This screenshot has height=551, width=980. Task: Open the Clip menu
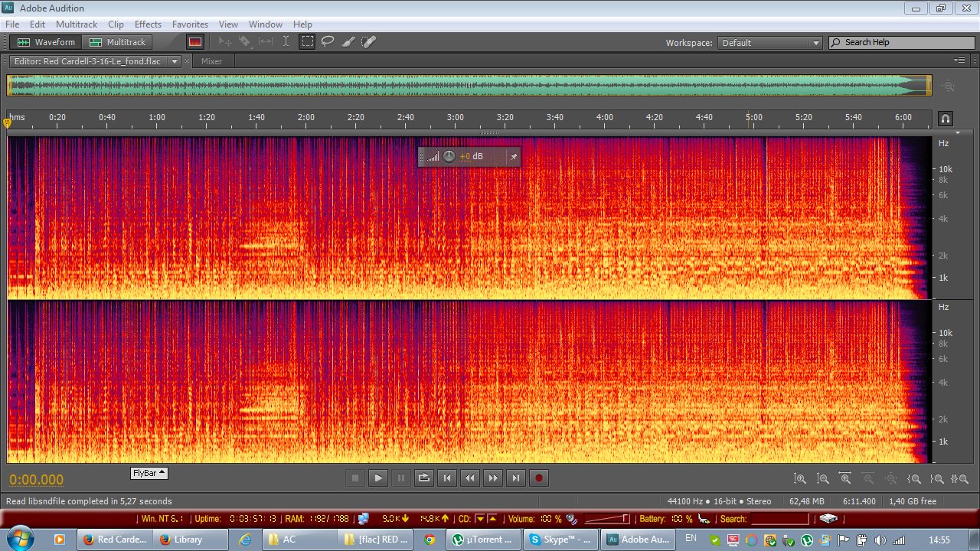[x=116, y=24]
